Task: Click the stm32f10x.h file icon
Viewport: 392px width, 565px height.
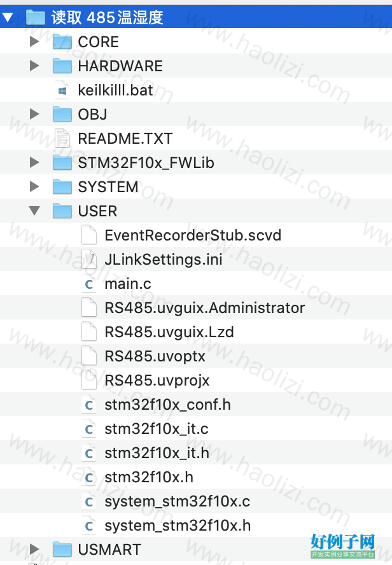Action: coord(88,477)
